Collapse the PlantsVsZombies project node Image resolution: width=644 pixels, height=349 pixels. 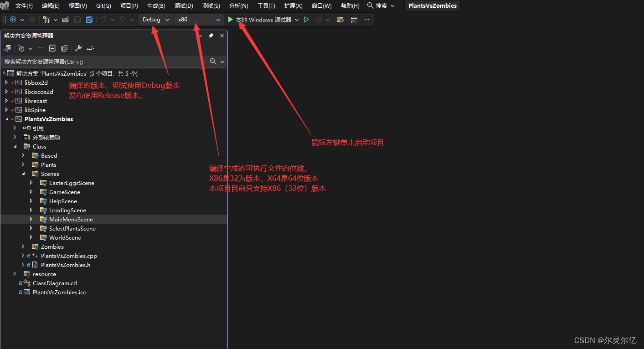click(x=6, y=119)
